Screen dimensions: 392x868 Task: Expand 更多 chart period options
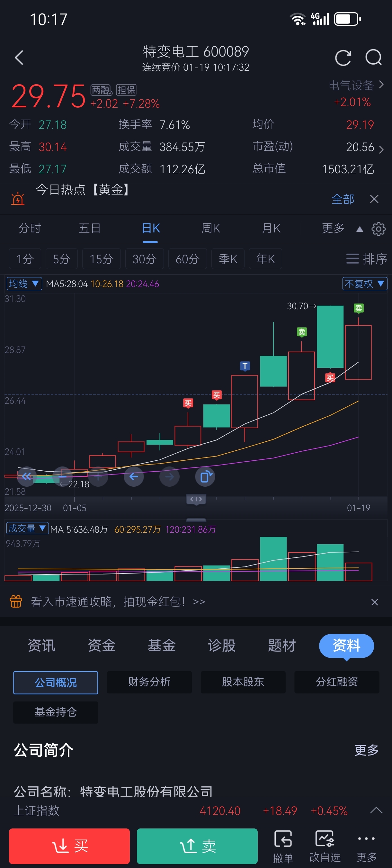pyautogui.click(x=342, y=229)
